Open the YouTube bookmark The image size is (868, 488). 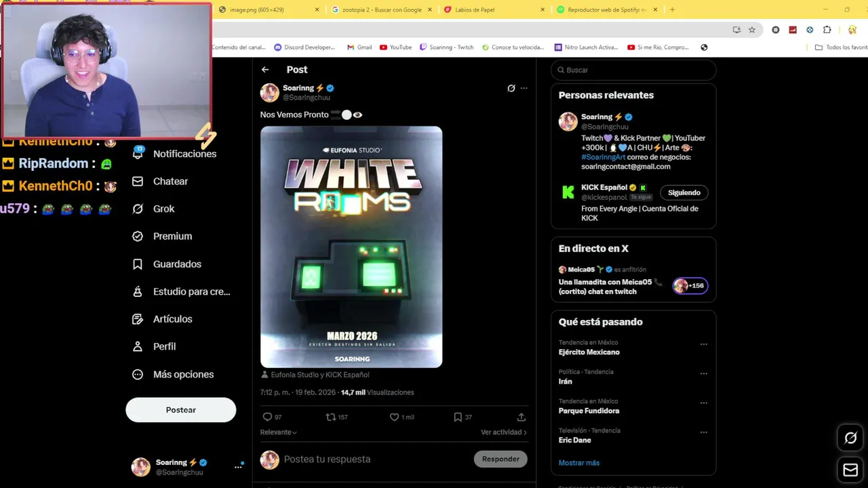click(396, 47)
